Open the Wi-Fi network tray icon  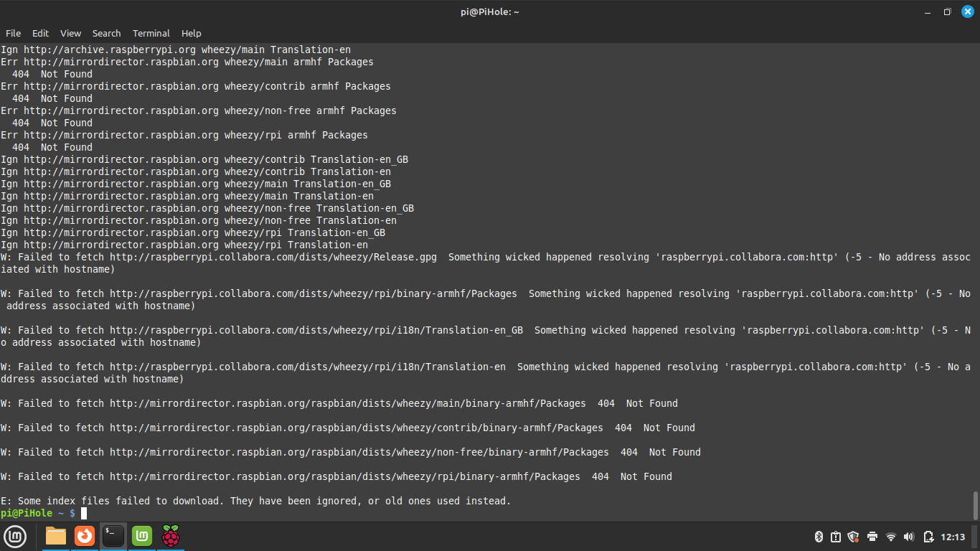pos(891,537)
